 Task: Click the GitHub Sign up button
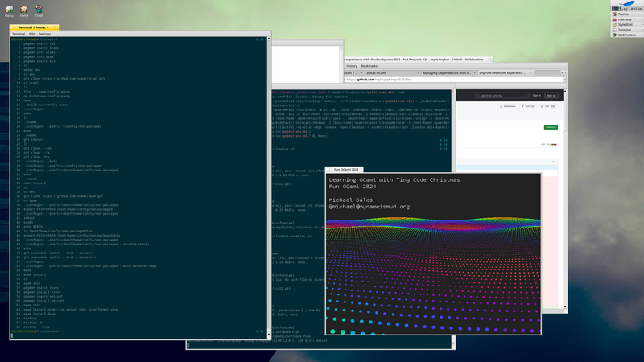[551, 95]
